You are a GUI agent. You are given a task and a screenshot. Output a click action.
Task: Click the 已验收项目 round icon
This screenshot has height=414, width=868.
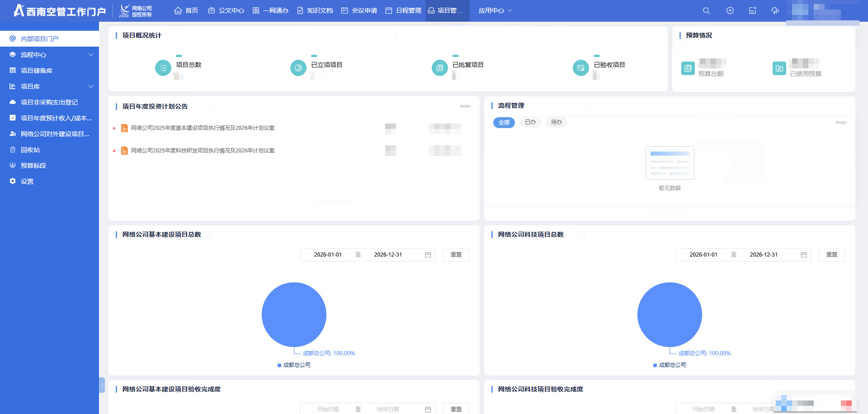pyautogui.click(x=581, y=68)
